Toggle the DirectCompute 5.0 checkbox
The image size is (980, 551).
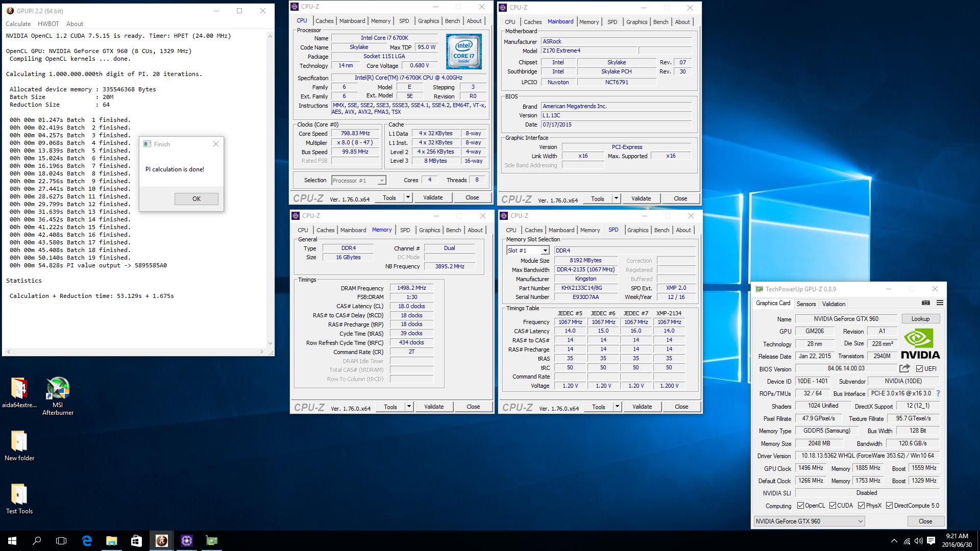pos(889,506)
